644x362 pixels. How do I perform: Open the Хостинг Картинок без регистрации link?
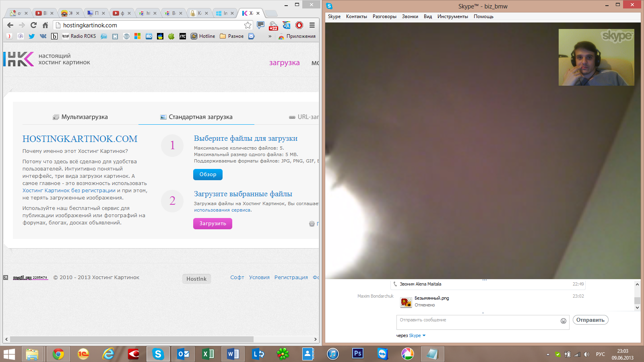pos(69,191)
